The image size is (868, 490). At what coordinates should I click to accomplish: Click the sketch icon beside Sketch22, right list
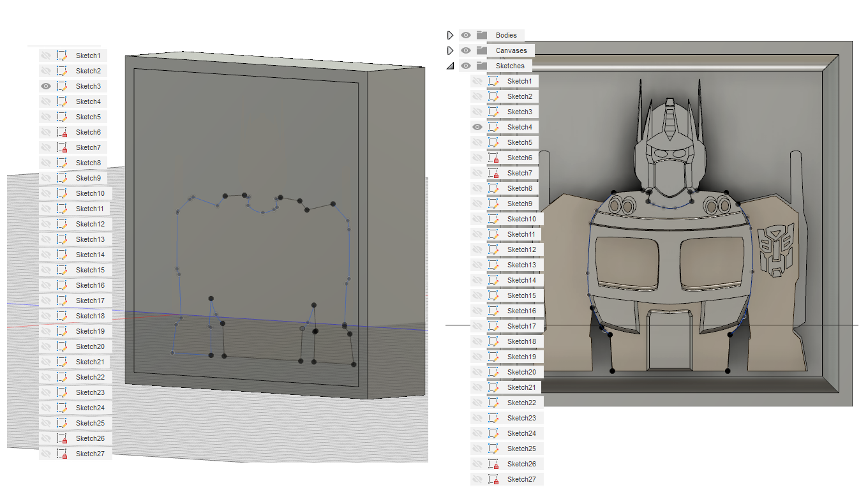493,403
